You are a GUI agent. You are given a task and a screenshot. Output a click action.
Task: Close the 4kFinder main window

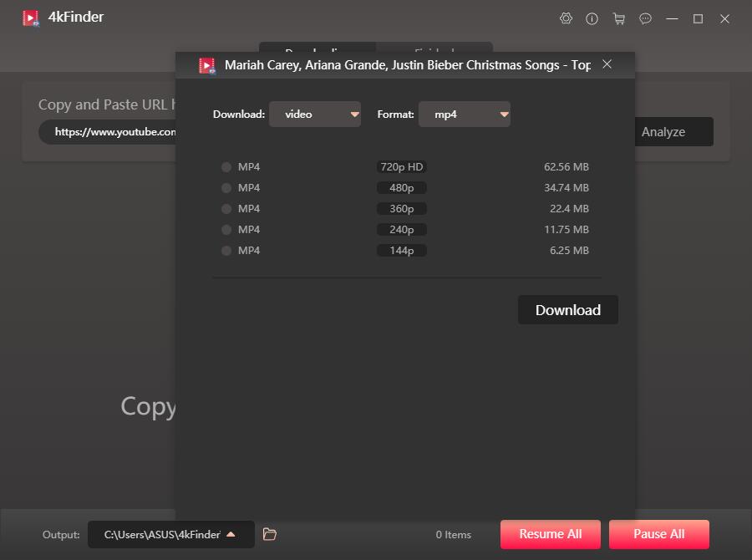coord(724,18)
